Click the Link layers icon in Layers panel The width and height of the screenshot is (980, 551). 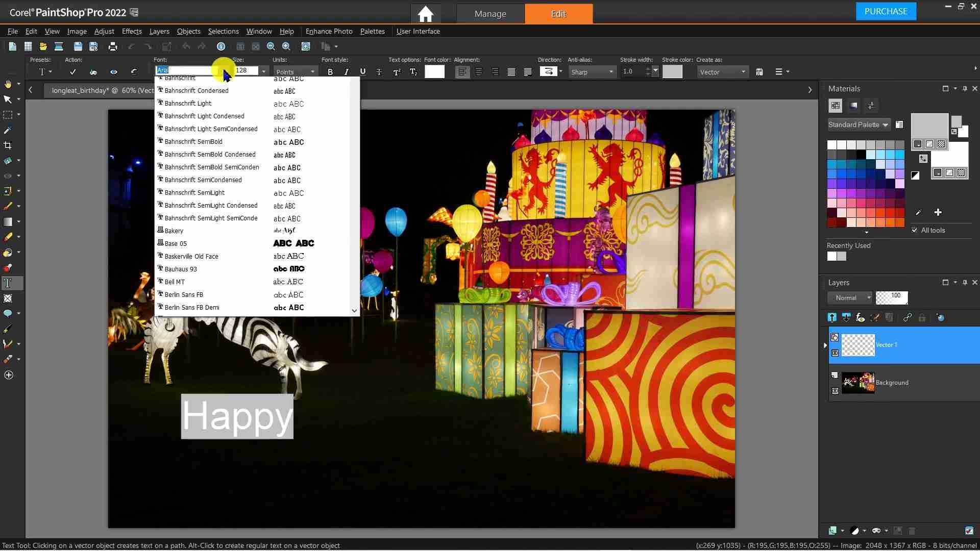[908, 317]
